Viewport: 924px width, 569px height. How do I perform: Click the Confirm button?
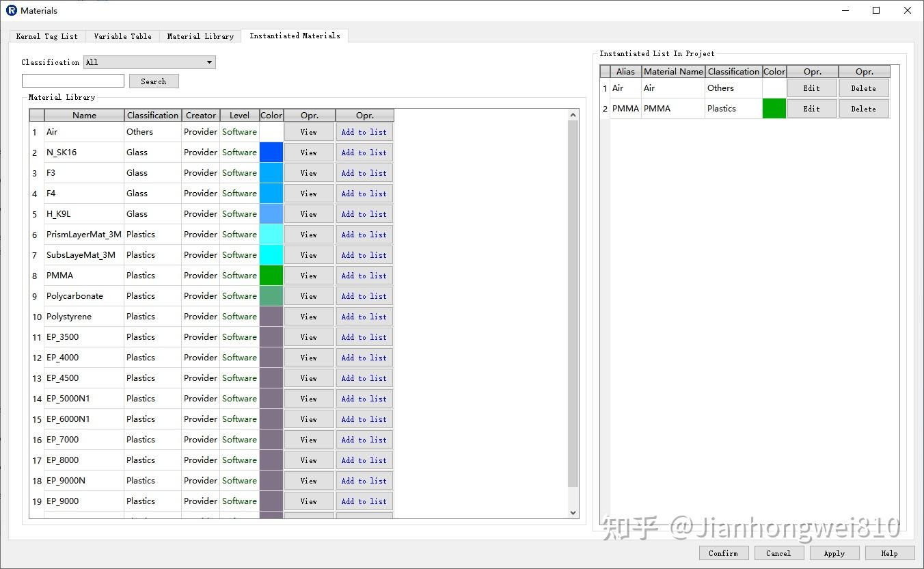[723, 553]
